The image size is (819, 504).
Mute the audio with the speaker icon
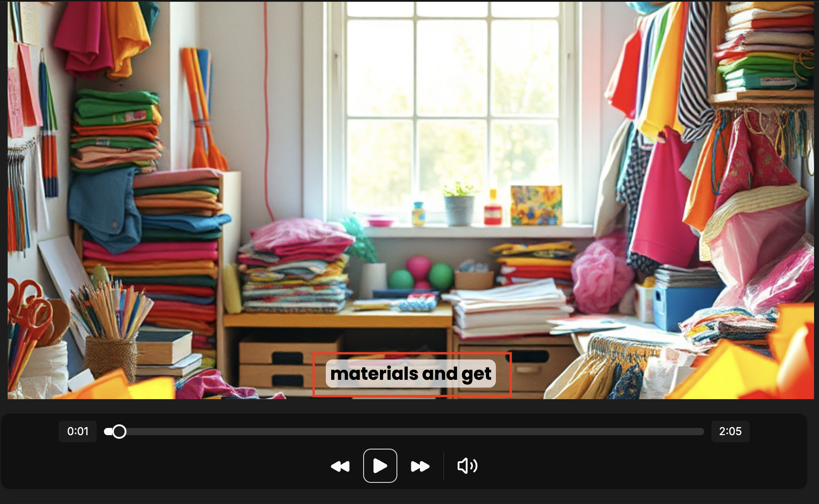(468, 466)
